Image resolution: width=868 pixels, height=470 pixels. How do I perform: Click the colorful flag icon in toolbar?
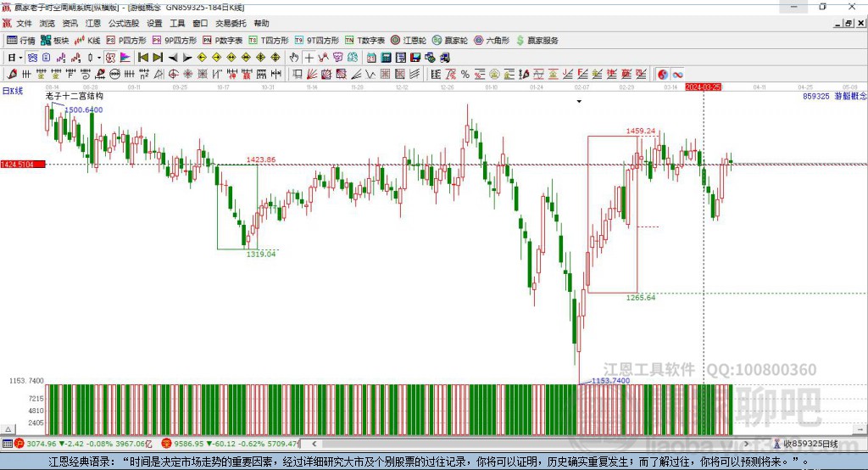click(125, 58)
